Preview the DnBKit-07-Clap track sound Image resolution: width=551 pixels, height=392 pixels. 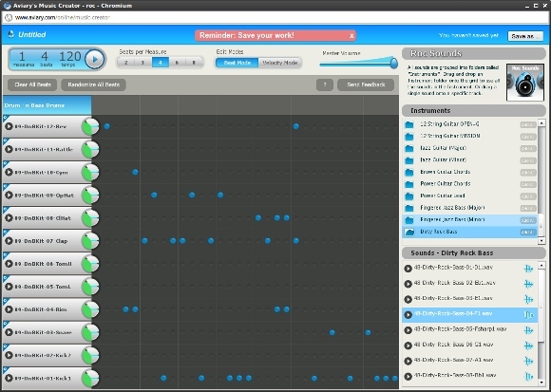(9, 241)
